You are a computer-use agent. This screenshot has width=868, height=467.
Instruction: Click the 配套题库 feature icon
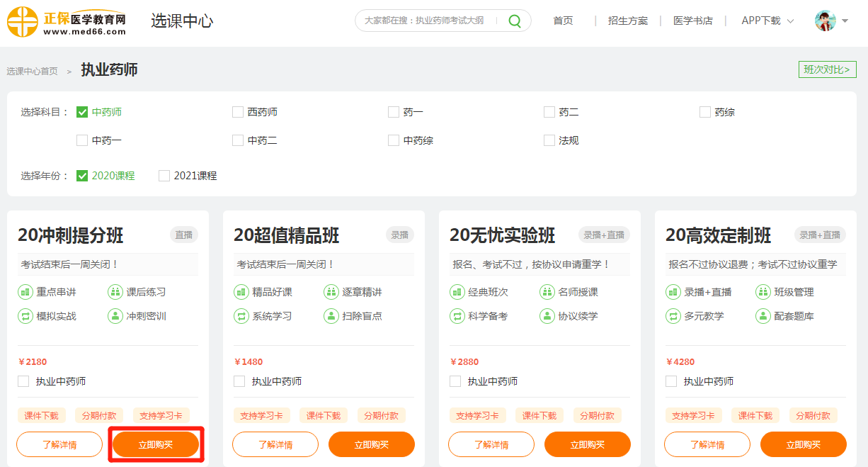pos(763,316)
